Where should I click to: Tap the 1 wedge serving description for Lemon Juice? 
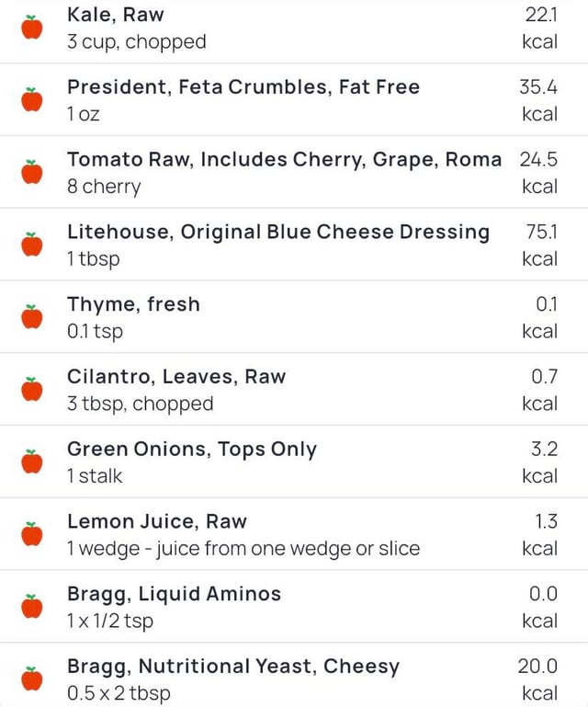point(243,549)
